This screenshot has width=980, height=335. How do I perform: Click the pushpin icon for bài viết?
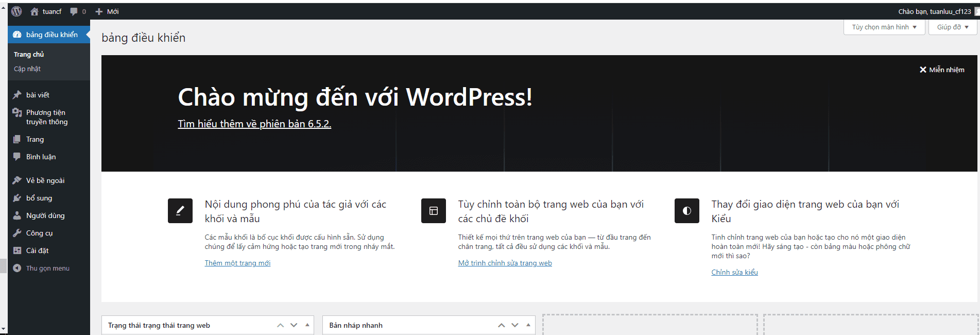(x=17, y=95)
